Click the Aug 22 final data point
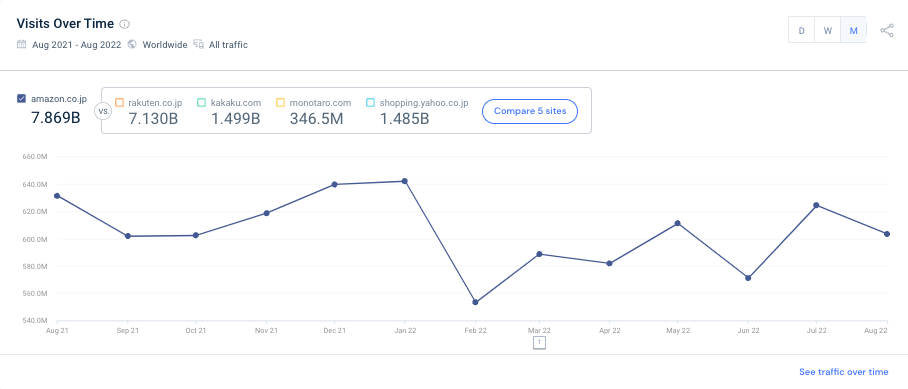Screen dimensions: 908x389 887,234
